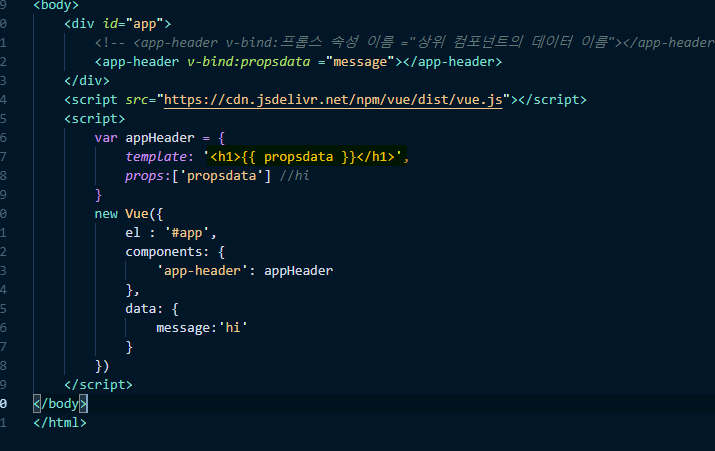Click props: ['propsdata'] array text

click(x=198, y=176)
